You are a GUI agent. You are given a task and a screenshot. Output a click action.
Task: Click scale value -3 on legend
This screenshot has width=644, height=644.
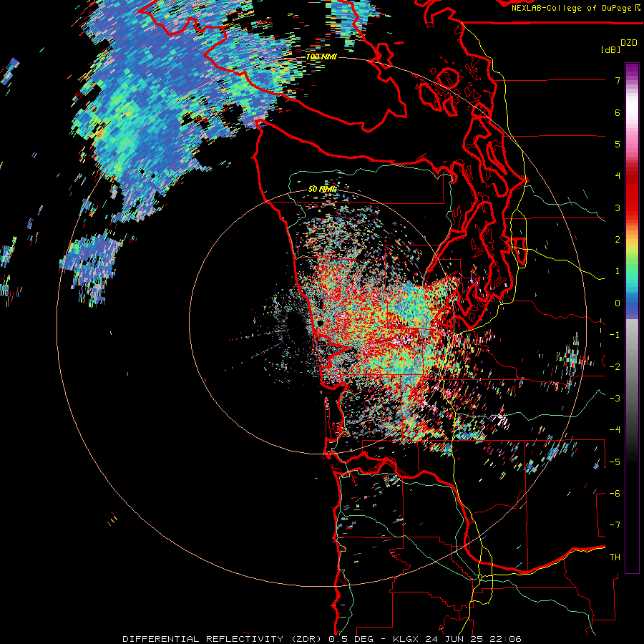tap(615, 399)
